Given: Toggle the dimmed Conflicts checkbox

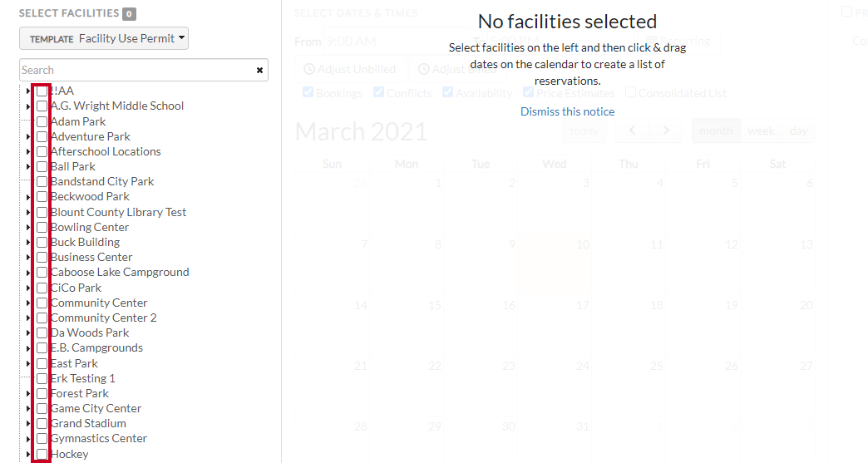Looking at the screenshot, I should [x=378, y=92].
